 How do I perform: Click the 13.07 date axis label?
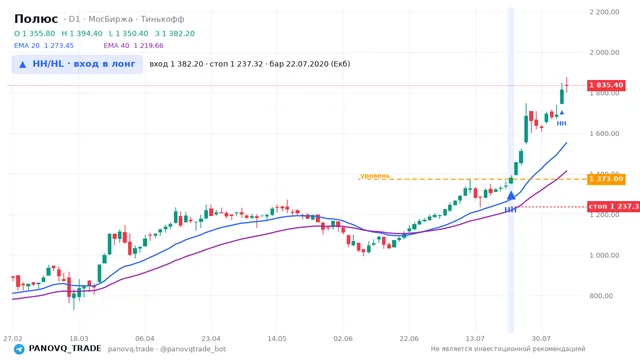tap(475, 339)
